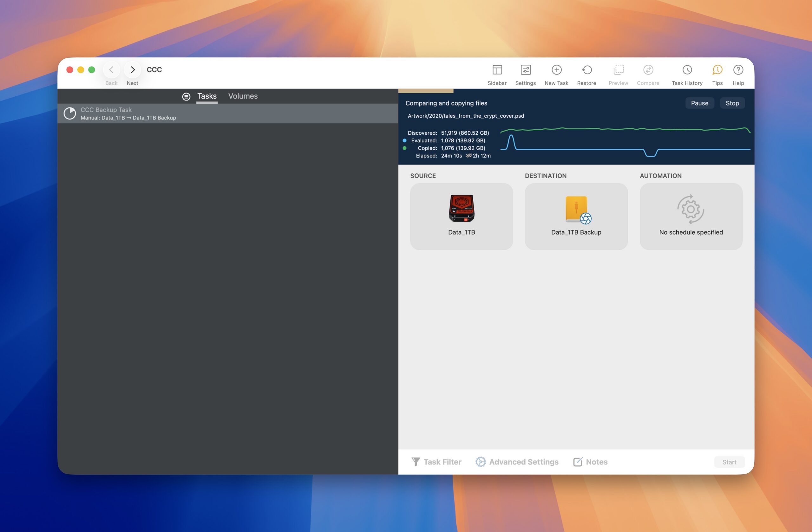Viewport: 812px width, 532px height.
Task: Go Back with the left chevron
Action: point(111,70)
